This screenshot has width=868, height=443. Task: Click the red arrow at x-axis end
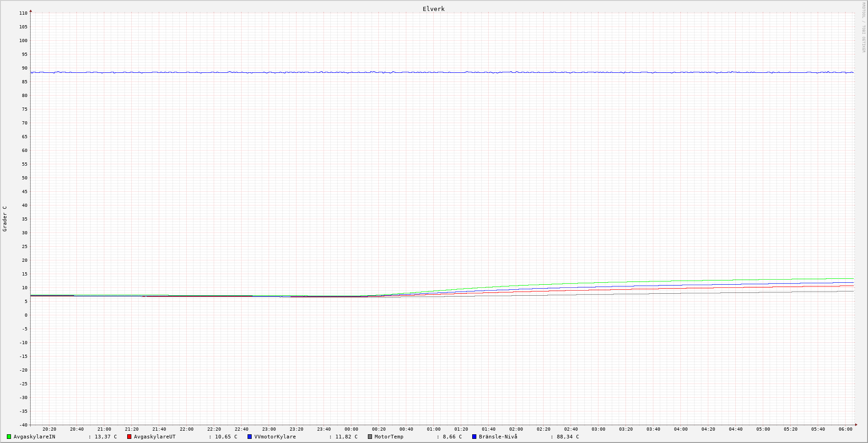tap(856, 425)
